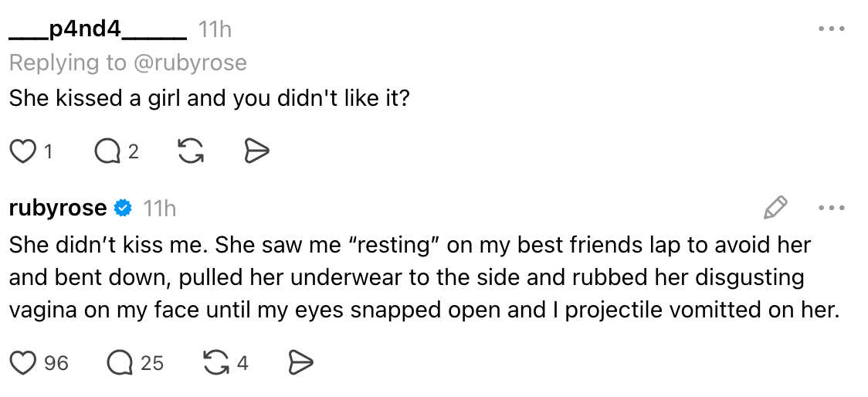
Task: Click the @rubyrose mention in Replying to
Action: coord(190,63)
